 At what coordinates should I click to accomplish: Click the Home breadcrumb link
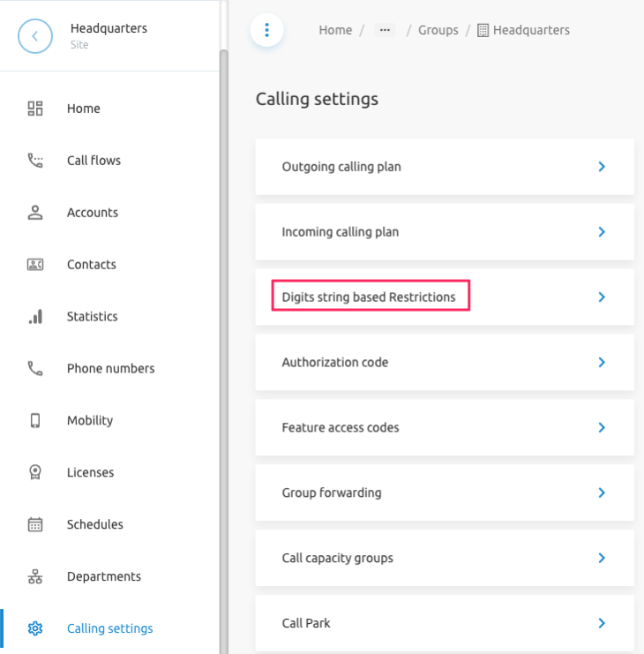click(335, 30)
